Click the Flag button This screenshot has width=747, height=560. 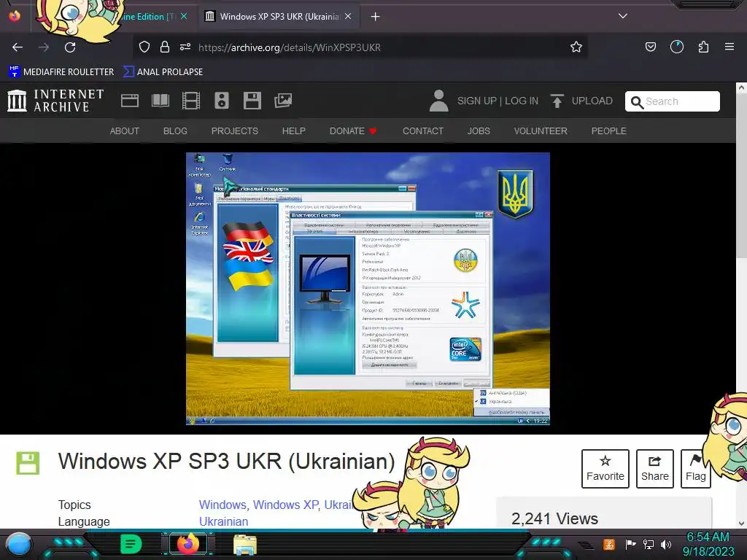click(695, 469)
